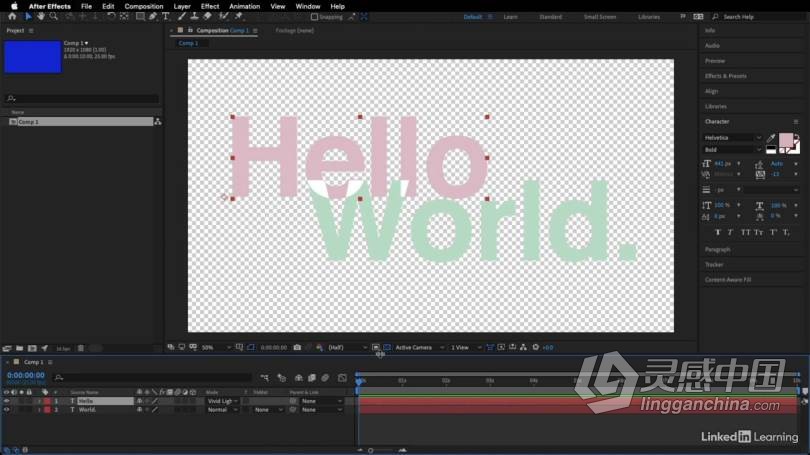Toggle Faux Bold in Character panel
Image resolution: width=810 pixels, height=455 pixels.
(718, 233)
